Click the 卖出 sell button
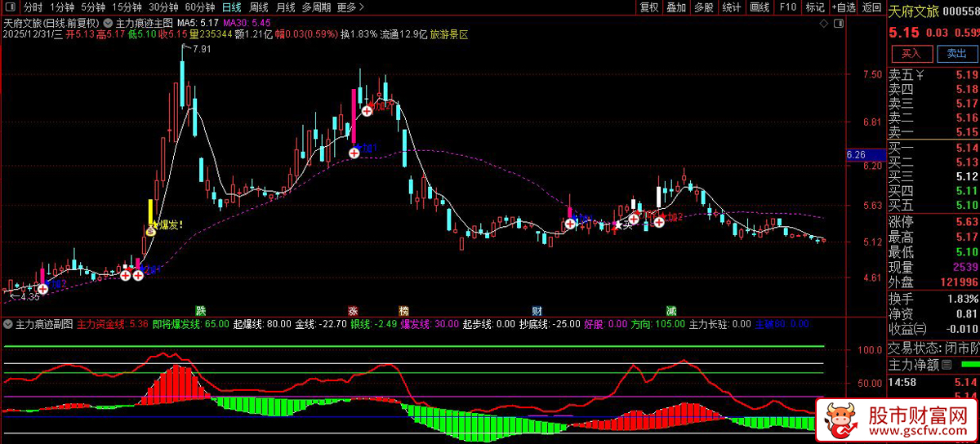980x444 pixels. [956, 54]
